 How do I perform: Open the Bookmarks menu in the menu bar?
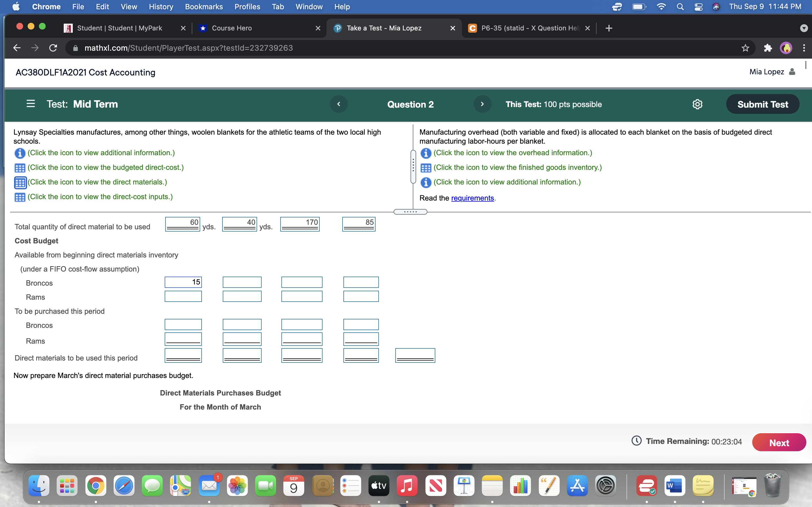pyautogui.click(x=204, y=7)
